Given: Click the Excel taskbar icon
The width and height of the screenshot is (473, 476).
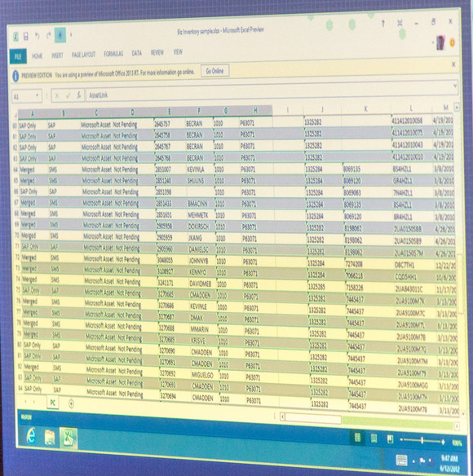Looking at the screenshot, I should 69,439.
